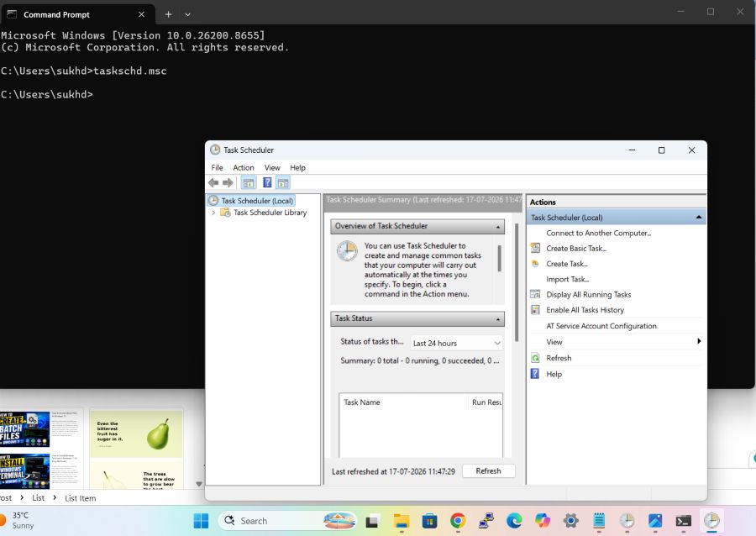756x536 pixels.
Task: Click the Task Scheduler Library folder icon
Action: (x=225, y=212)
